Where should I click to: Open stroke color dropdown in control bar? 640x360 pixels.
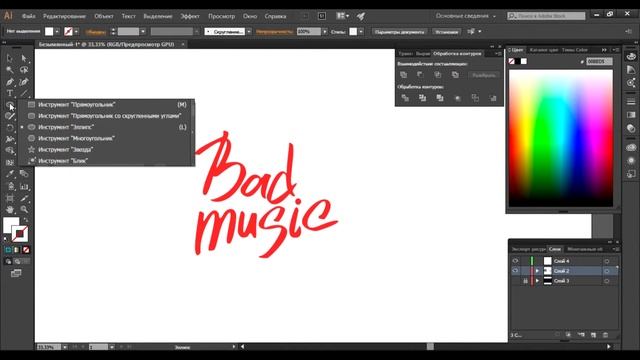click(76, 31)
